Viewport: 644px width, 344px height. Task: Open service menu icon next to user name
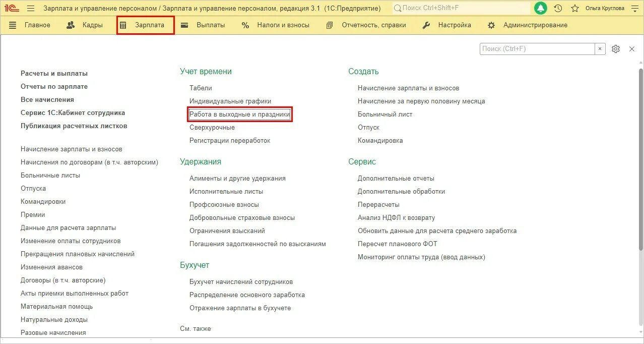pyautogui.click(x=634, y=8)
